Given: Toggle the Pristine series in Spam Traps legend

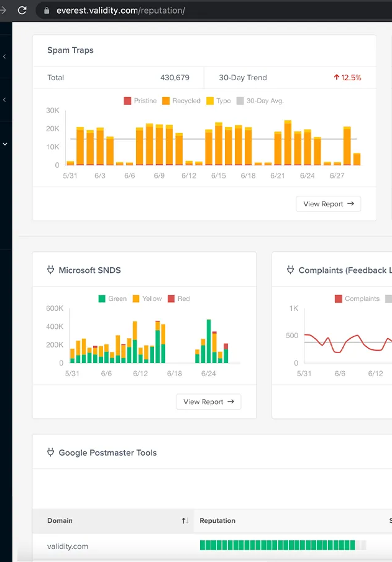Looking at the screenshot, I should [140, 101].
